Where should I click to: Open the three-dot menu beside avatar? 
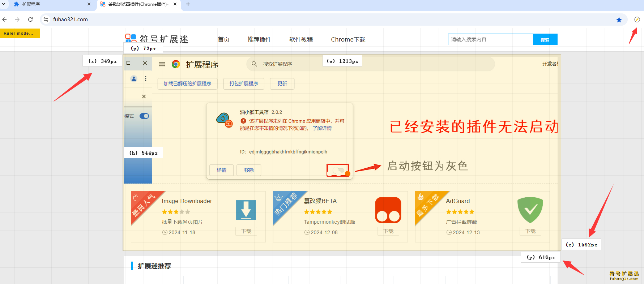point(146,79)
